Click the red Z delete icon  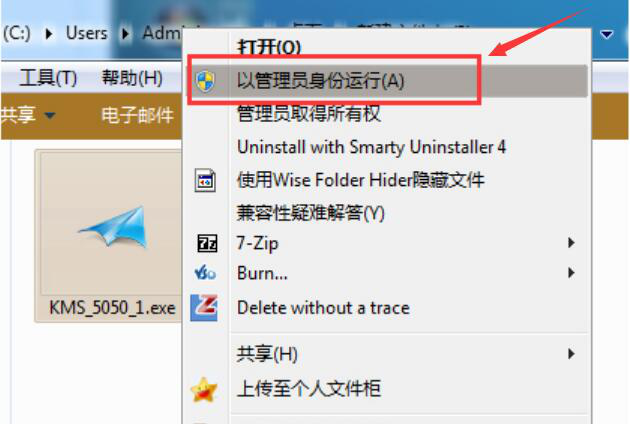pos(204,308)
